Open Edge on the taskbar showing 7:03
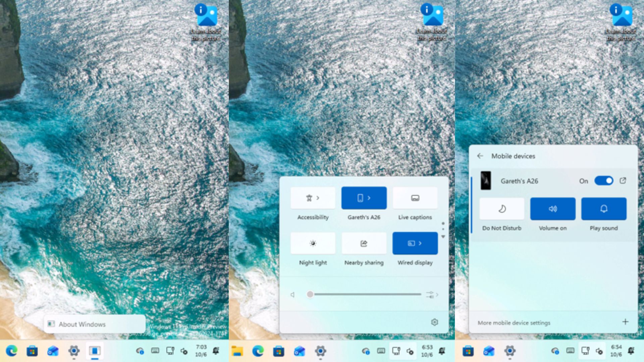644x362 pixels. point(11,351)
